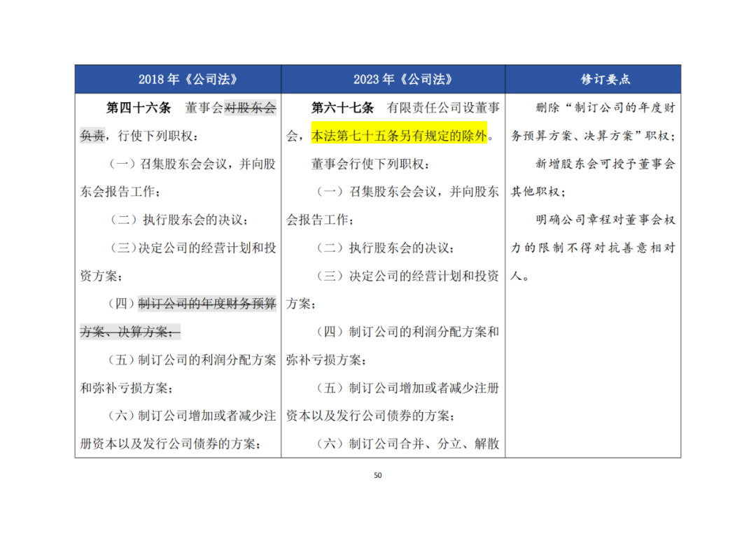Click the line '(五)制订公司增加或者减少注册' in the 2023 column
756x534 pixels.
point(407,388)
